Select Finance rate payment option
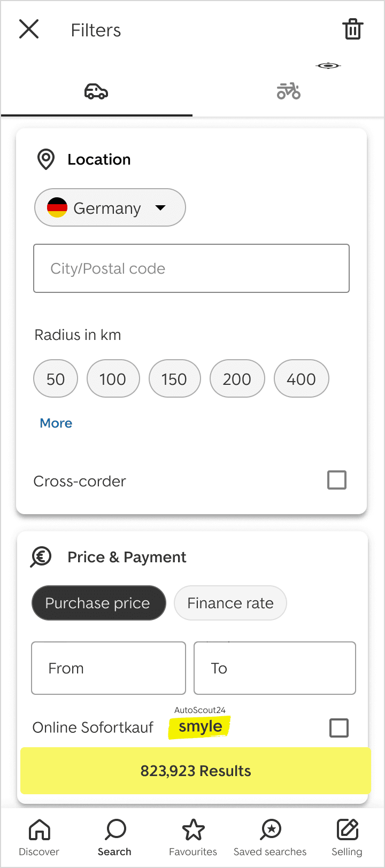Viewport: 385px width, 868px height. 230,603
